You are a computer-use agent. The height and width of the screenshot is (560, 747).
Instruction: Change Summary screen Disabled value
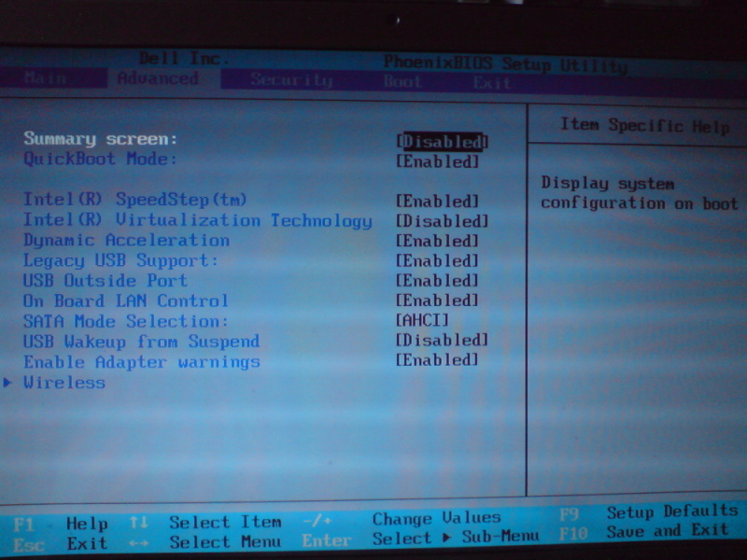pos(442,142)
